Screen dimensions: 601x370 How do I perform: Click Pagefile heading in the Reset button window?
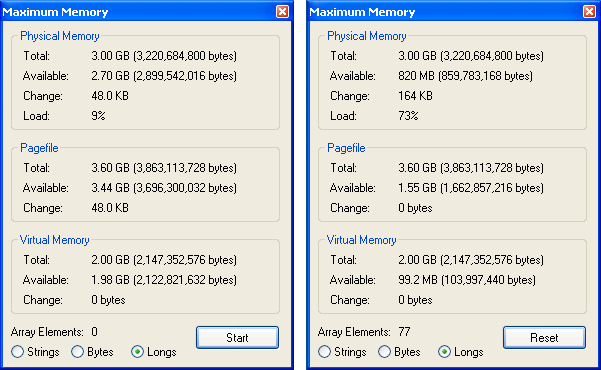click(346, 148)
